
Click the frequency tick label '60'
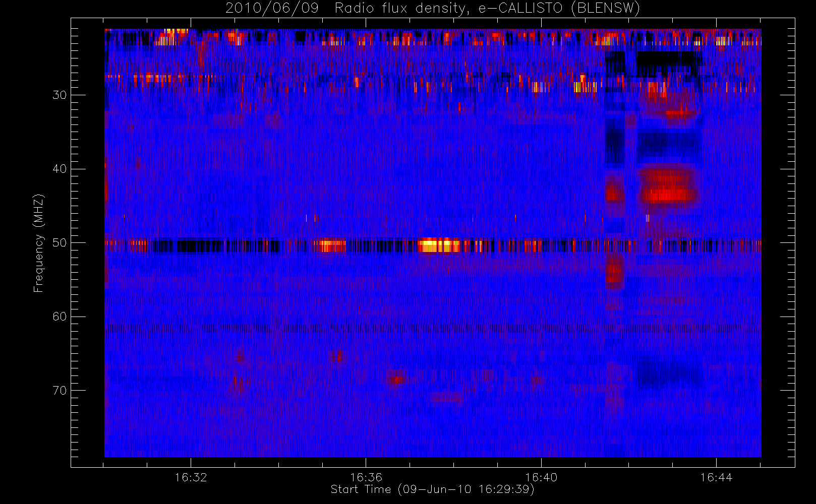pos(60,317)
